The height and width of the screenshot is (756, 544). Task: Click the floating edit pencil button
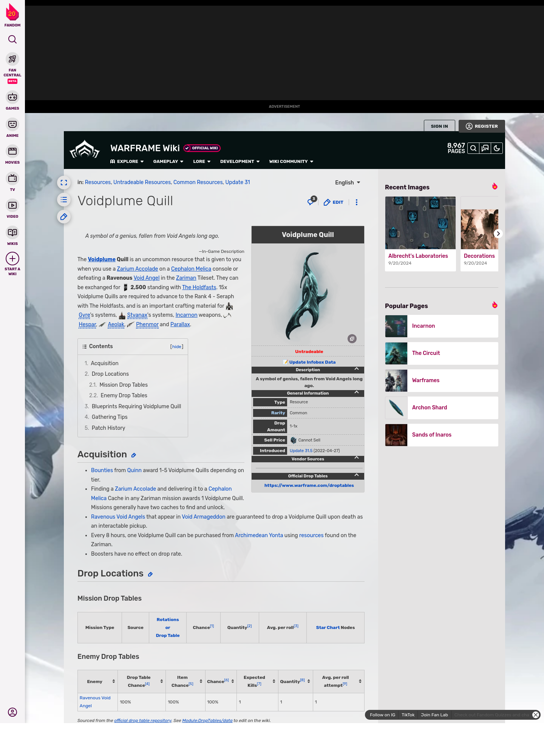point(64,217)
